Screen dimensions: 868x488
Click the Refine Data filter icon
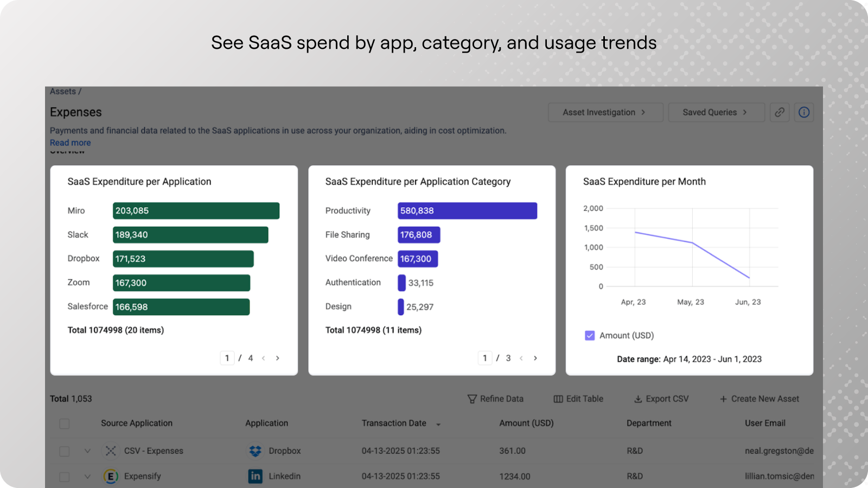[x=472, y=399]
